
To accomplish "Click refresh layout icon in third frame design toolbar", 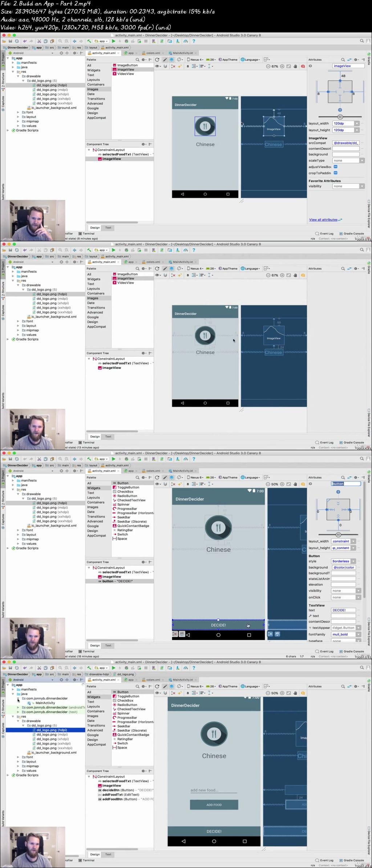I will click(x=157, y=477).
